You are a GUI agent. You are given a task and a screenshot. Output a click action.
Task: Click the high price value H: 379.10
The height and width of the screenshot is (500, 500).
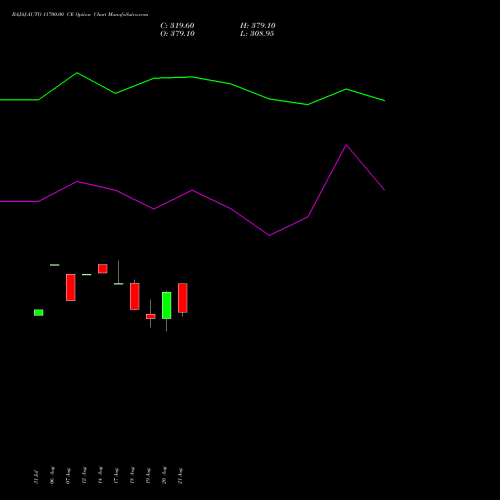click(258, 26)
